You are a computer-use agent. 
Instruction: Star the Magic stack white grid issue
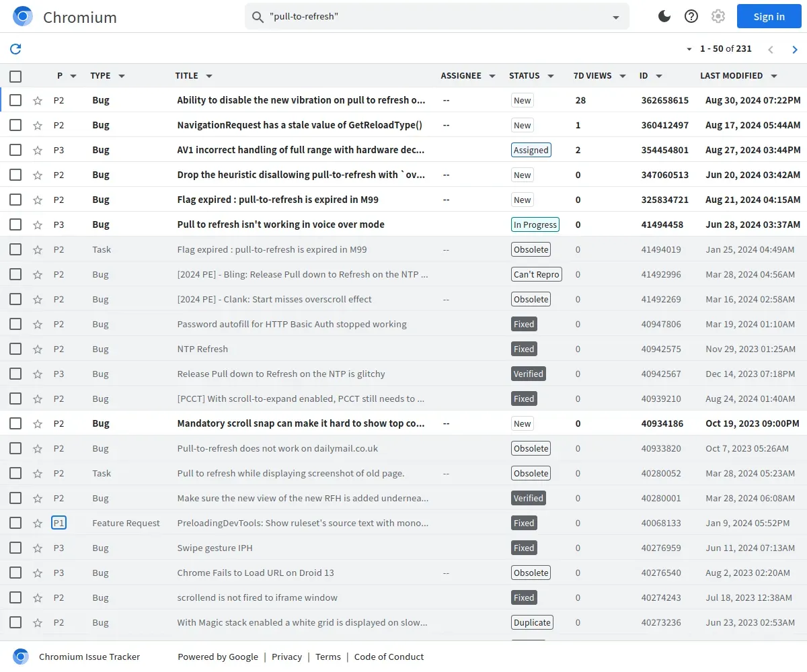click(x=38, y=623)
